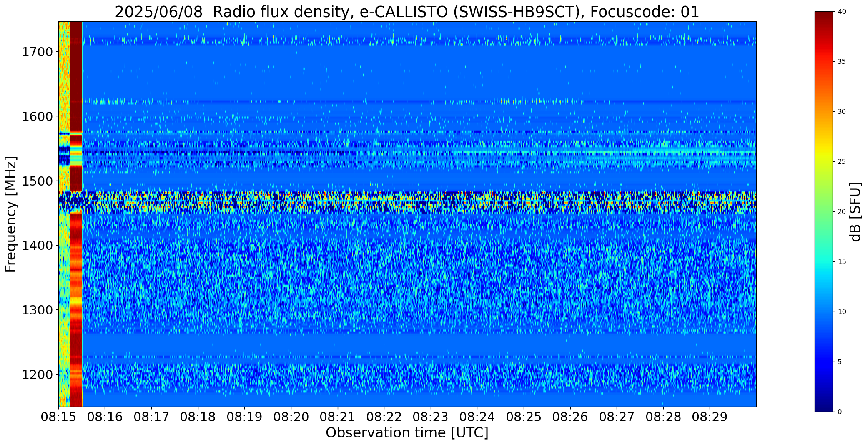
Task: Click the dark blue bottom of the colorbar
Action: pyautogui.click(x=824, y=404)
